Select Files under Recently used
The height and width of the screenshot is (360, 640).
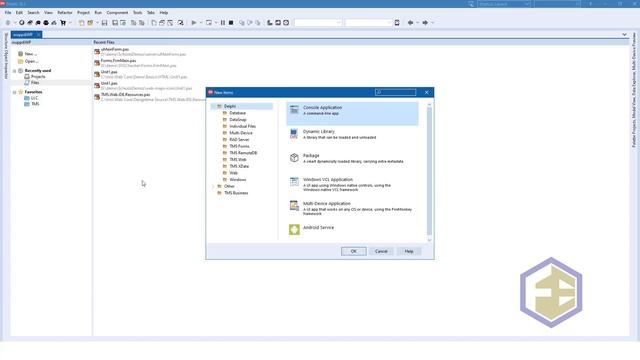35,82
